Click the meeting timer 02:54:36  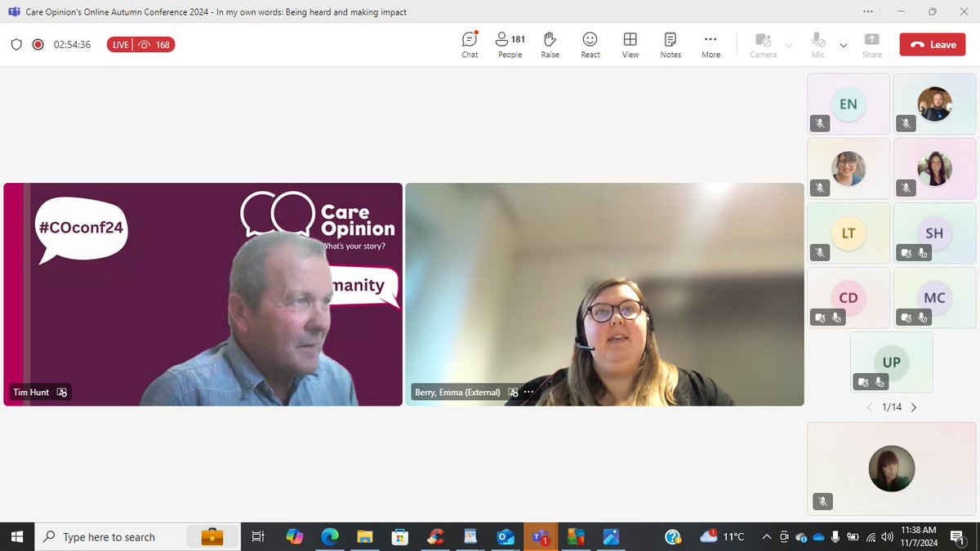[x=72, y=45]
